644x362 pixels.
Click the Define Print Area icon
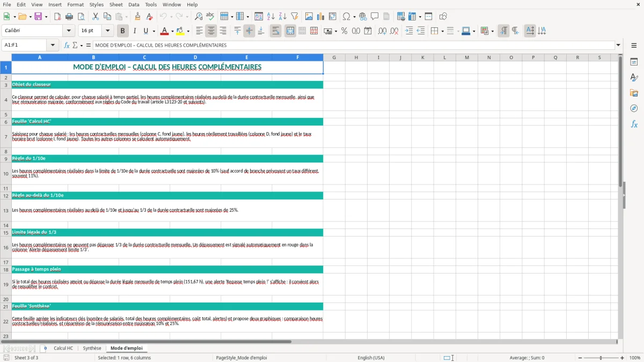point(400,17)
